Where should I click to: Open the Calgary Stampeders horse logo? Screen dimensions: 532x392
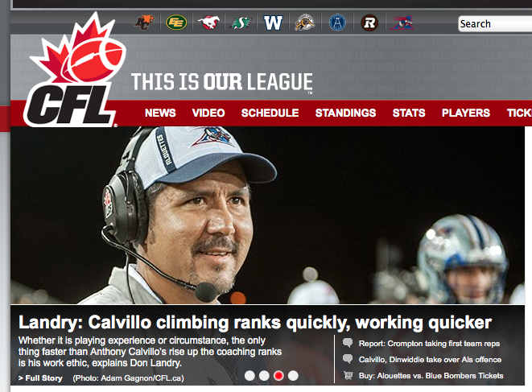(208, 23)
